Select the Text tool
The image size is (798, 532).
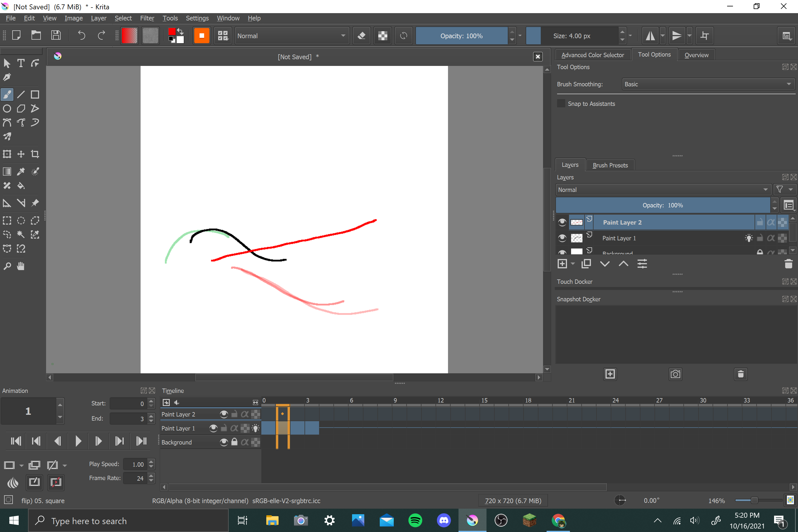[x=21, y=63]
